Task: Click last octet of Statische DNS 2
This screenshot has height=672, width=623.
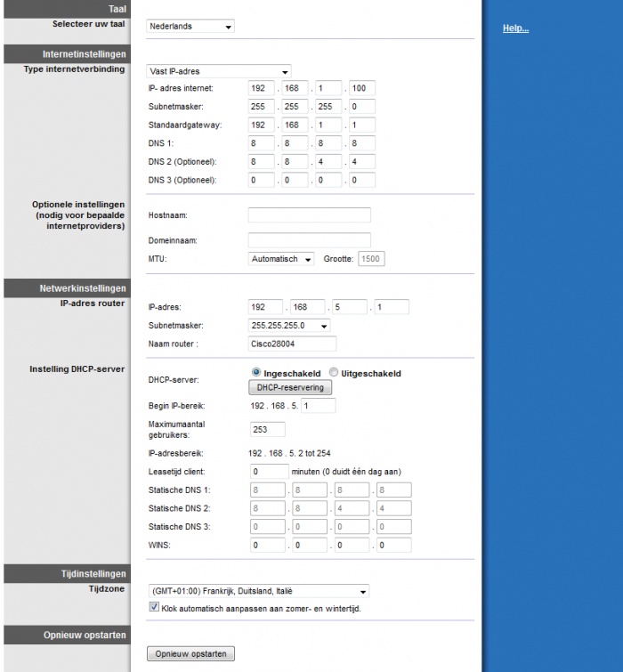Action: (x=394, y=508)
